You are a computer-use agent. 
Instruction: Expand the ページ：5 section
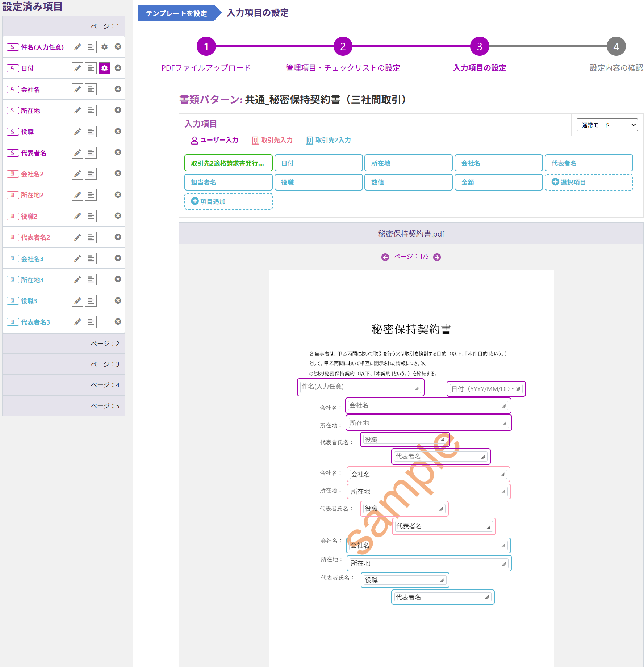pyautogui.click(x=64, y=406)
